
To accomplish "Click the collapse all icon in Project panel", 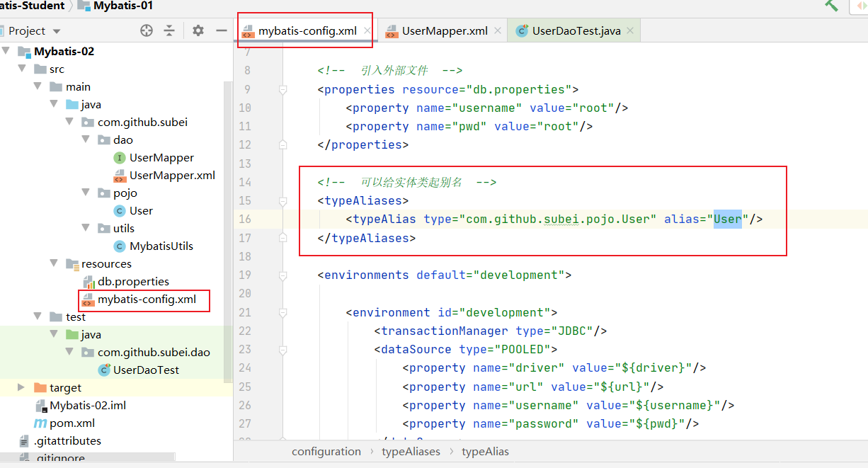I will coord(169,30).
